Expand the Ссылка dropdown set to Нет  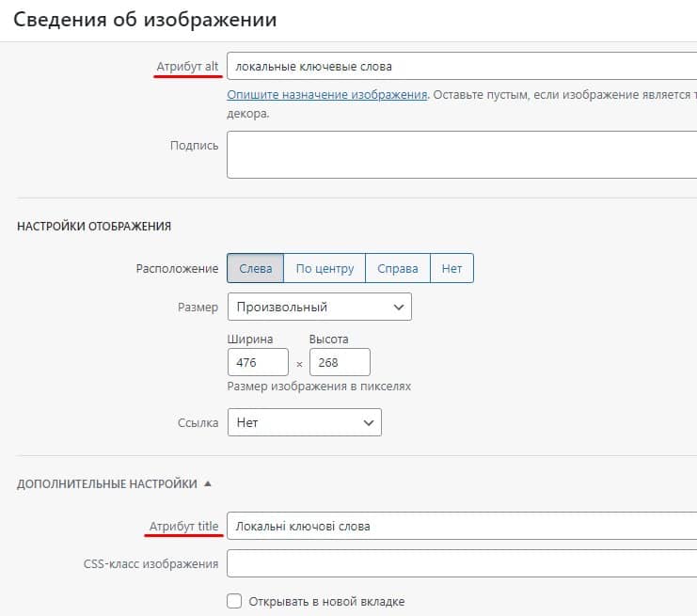pos(304,422)
